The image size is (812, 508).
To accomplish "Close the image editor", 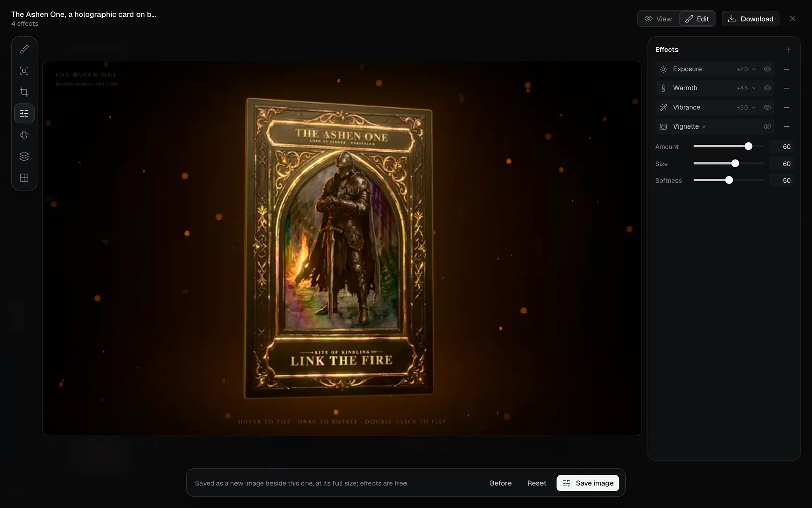I will pos(793,19).
